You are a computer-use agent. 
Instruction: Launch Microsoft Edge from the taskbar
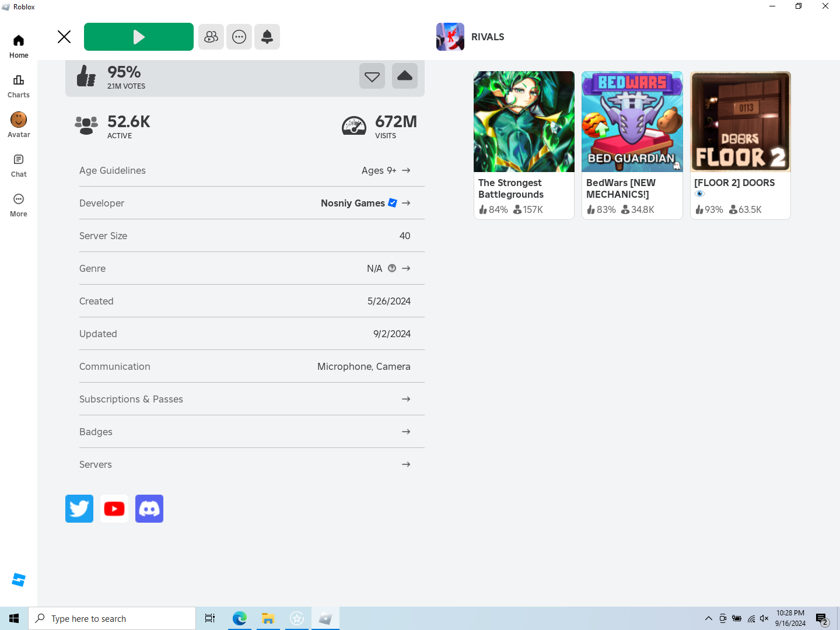(x=239, y=618)
